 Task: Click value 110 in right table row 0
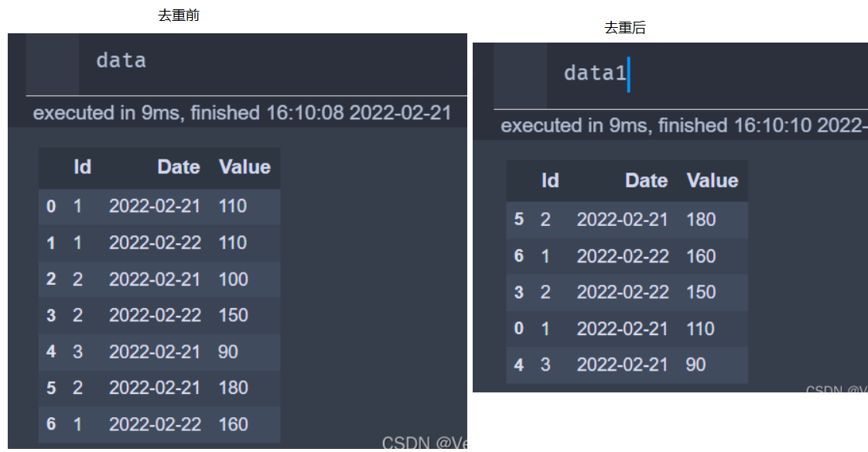pyautogui.click(x=700, y=328)
